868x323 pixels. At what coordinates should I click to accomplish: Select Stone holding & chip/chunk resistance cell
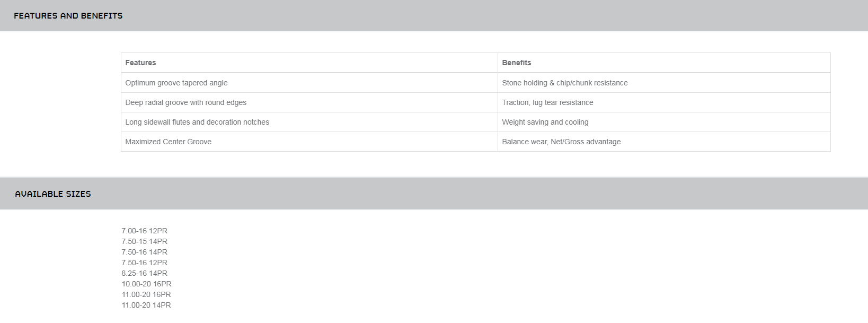click(x=564, y=83)
